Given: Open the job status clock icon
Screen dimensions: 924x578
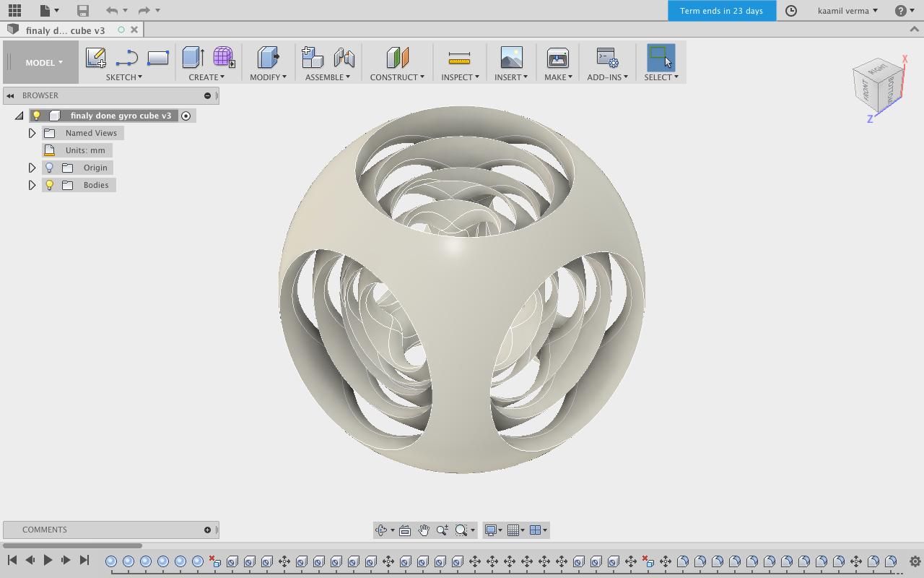Looking at the screenshot, I should tap(791, 11).
